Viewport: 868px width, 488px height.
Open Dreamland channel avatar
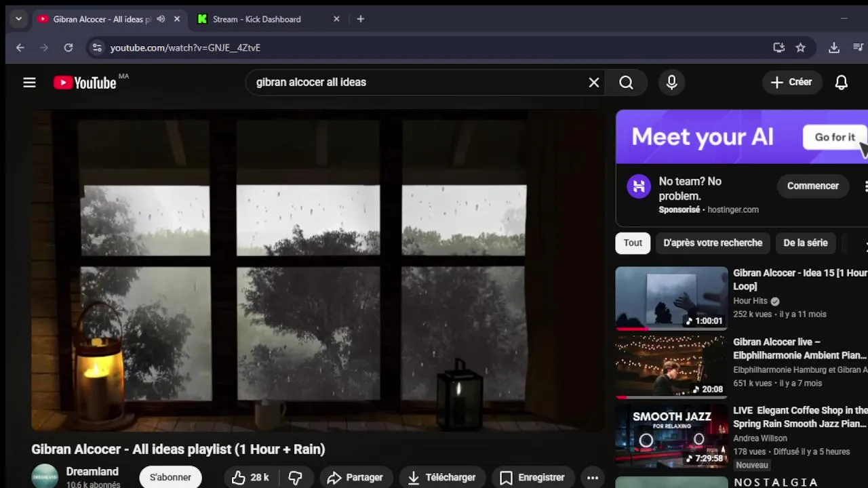[x=45, y=476]
